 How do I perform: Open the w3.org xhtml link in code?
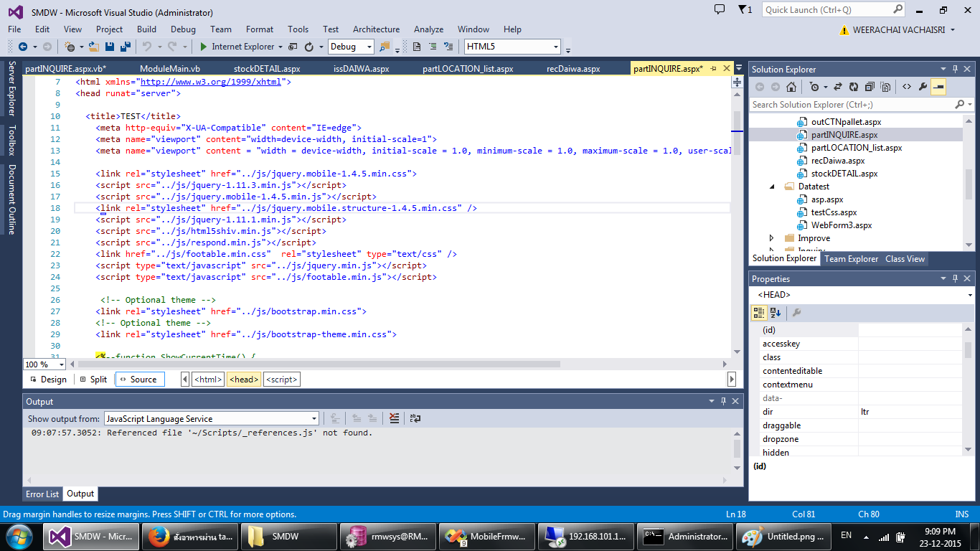click(212, 82)
